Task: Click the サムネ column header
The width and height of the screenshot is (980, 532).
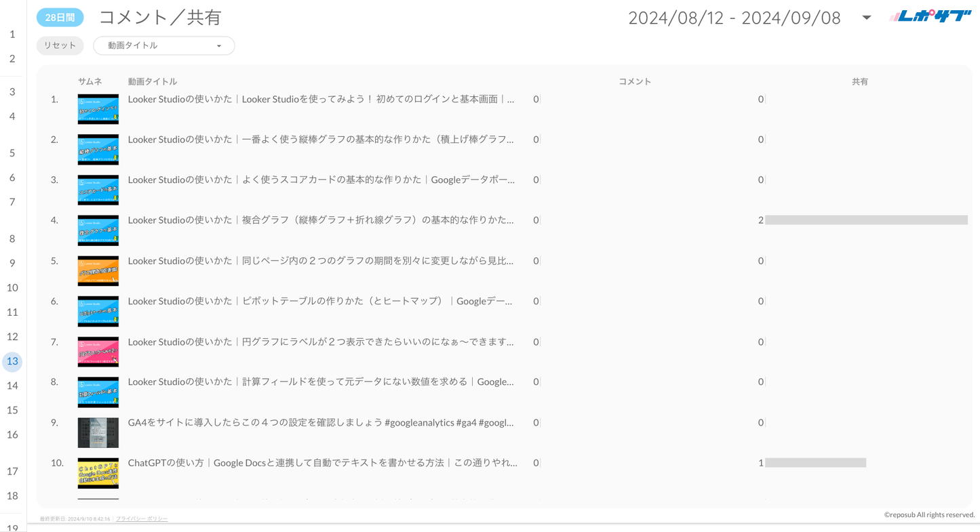Action: 90,81
